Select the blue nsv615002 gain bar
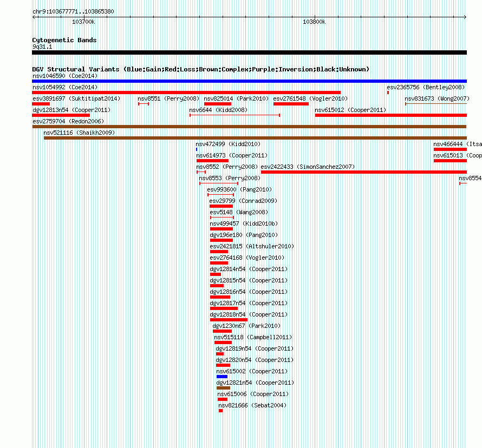The height and width of the screenshot is (448, 482). click(x=222, y=377)
